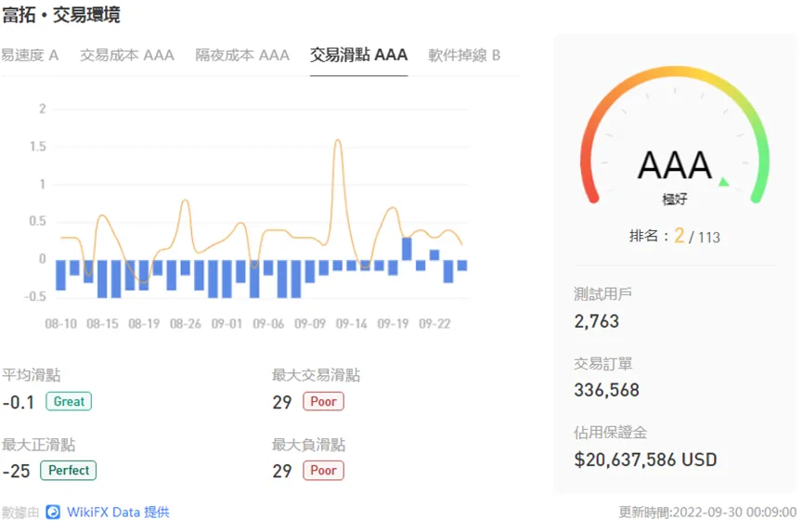
Task: Click the ranking value 2 / 113
Action: (x=697, y=236)
